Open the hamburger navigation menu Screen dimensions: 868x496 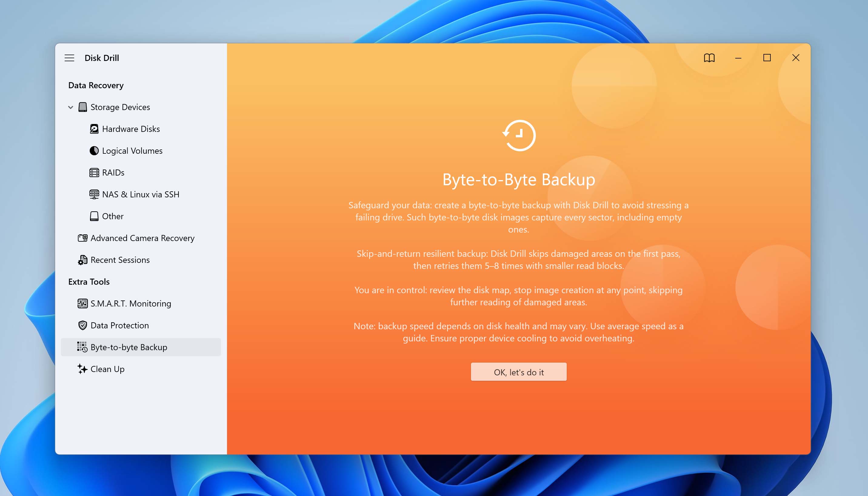tap(69, 58)
